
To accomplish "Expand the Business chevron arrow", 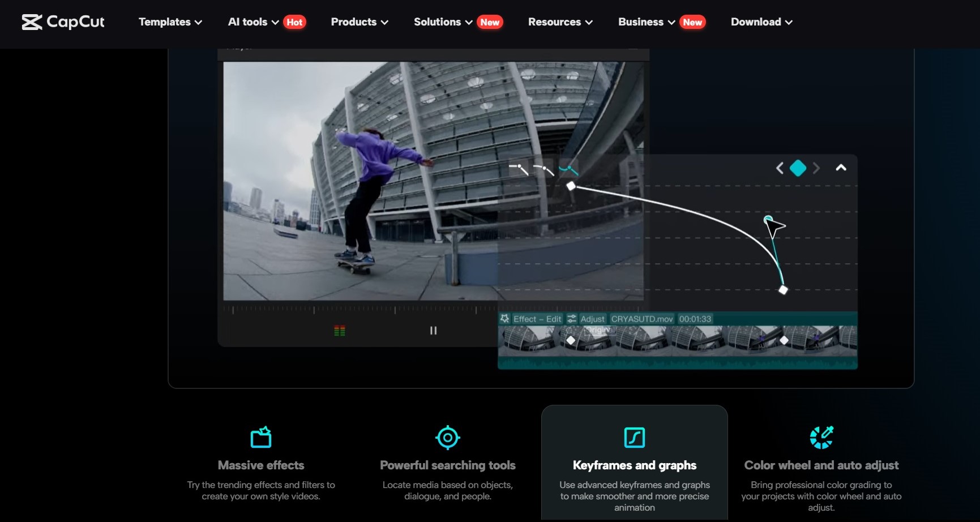I will (x=671, y=23).
